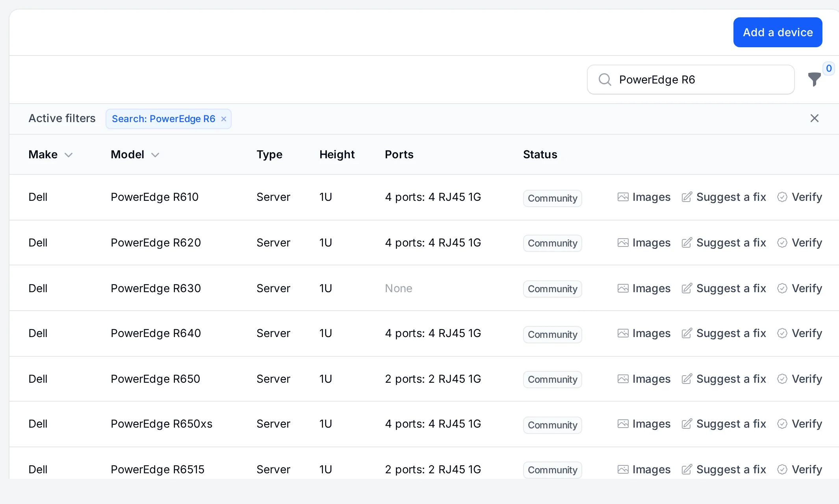Click the search magnifier icon
The height and width of the screenshot is (504, 839).
pyautogui.click(x=605, y=80)
